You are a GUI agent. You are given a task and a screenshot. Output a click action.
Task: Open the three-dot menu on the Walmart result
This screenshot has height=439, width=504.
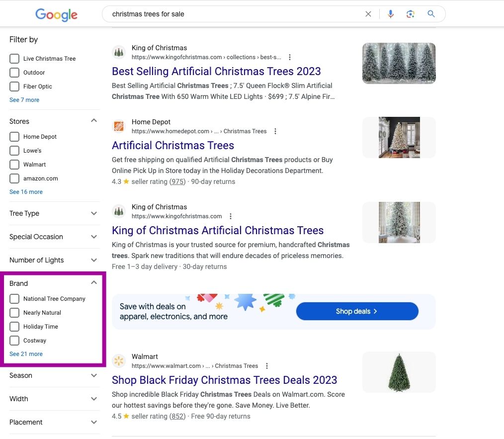click(x=267, y=365)
